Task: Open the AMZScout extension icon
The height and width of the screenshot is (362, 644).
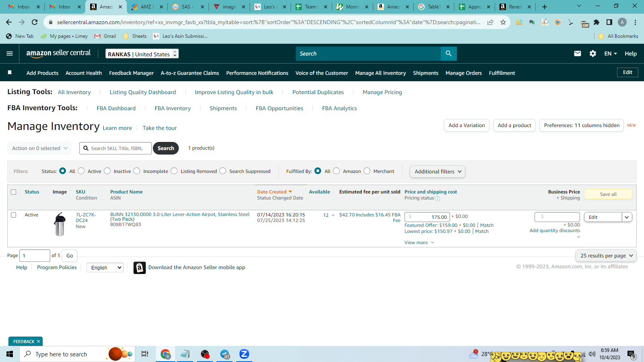Action: click(519, 22)
